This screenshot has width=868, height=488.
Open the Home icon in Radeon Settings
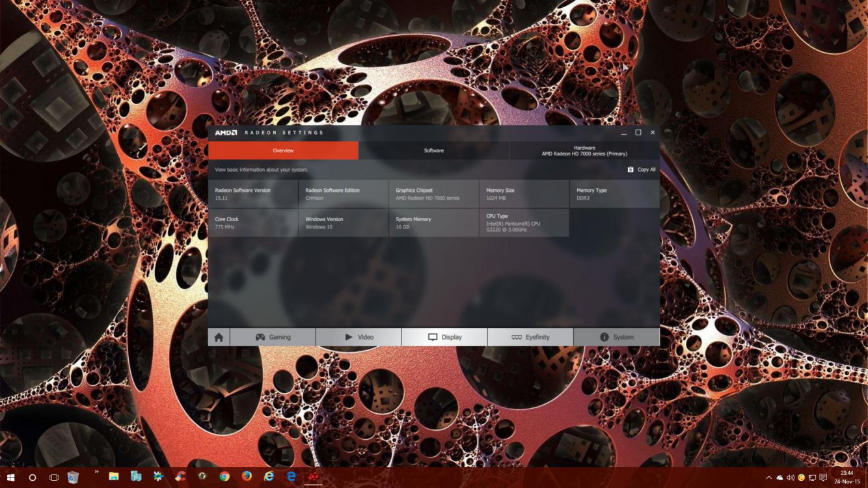click(219, 337)
